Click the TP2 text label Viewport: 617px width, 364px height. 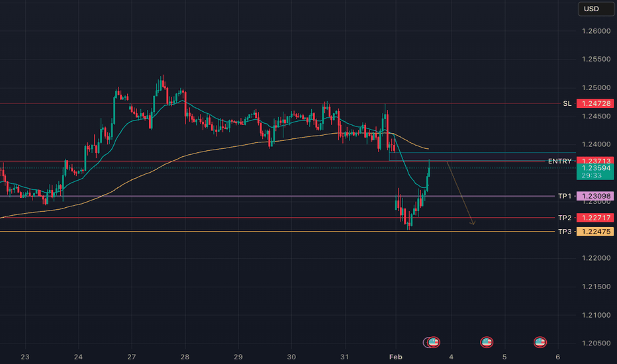pos(565,218)
